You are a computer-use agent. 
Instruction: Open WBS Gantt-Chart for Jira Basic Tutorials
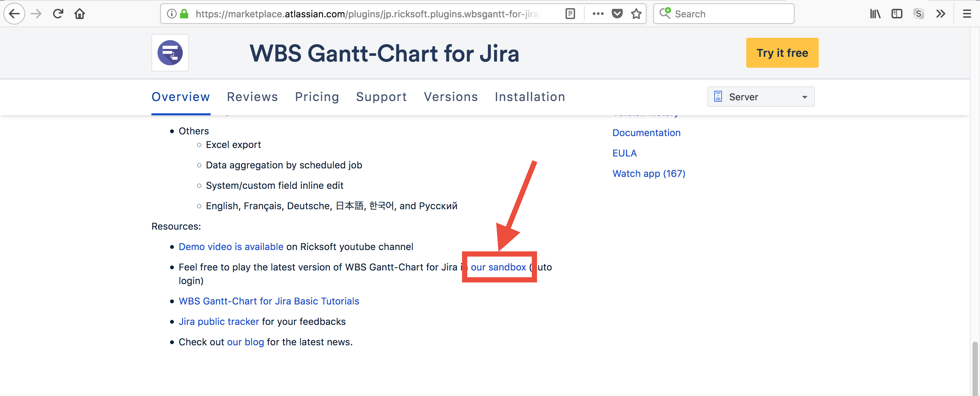click(269, 301)
